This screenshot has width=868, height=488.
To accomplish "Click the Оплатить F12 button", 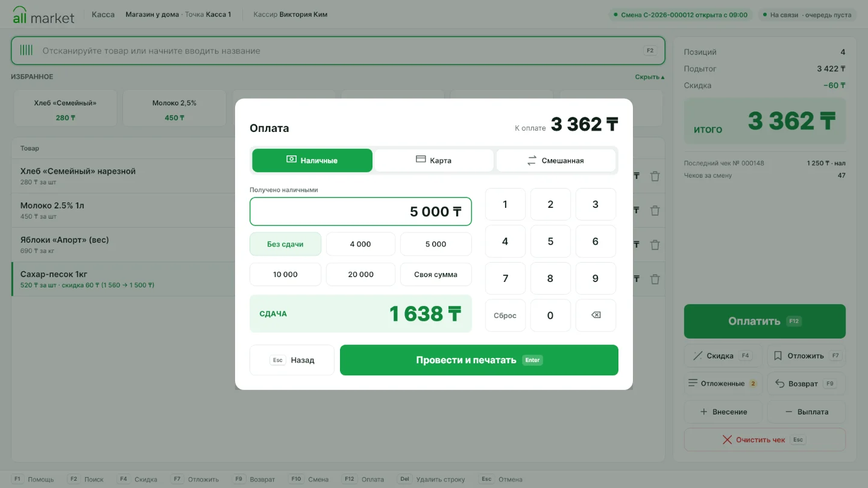I will click(765, 321).
